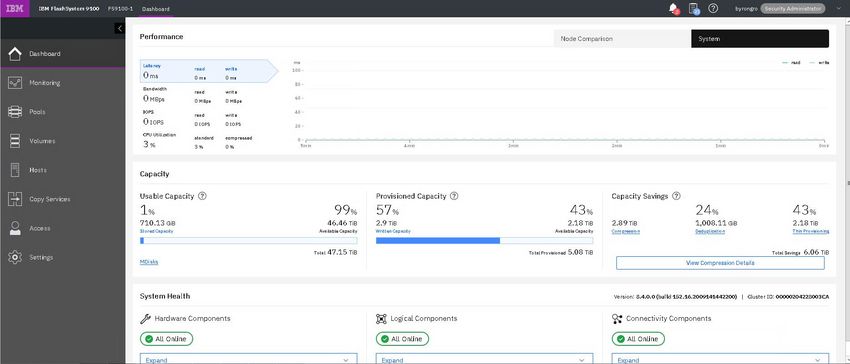
Task: Switch to System performance view
Action: (x=759, y=39)
